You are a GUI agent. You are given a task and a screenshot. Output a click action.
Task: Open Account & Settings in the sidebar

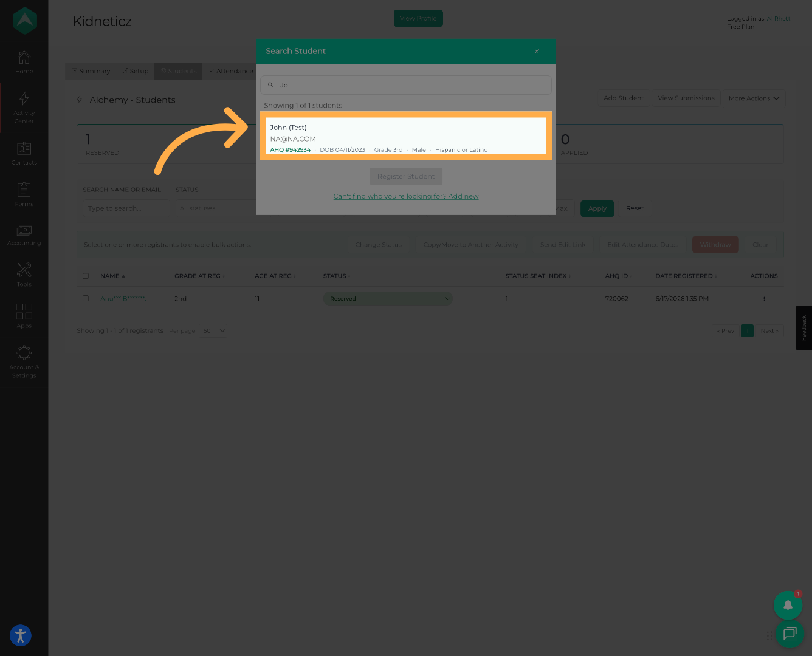click(24, 361)
